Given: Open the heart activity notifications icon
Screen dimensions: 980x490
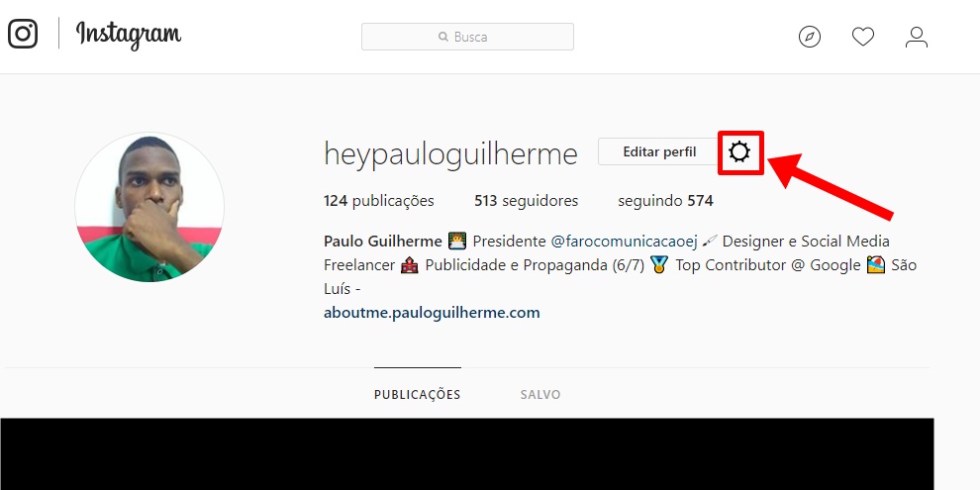Looking at the screenshot, I should tap(862, 37).
